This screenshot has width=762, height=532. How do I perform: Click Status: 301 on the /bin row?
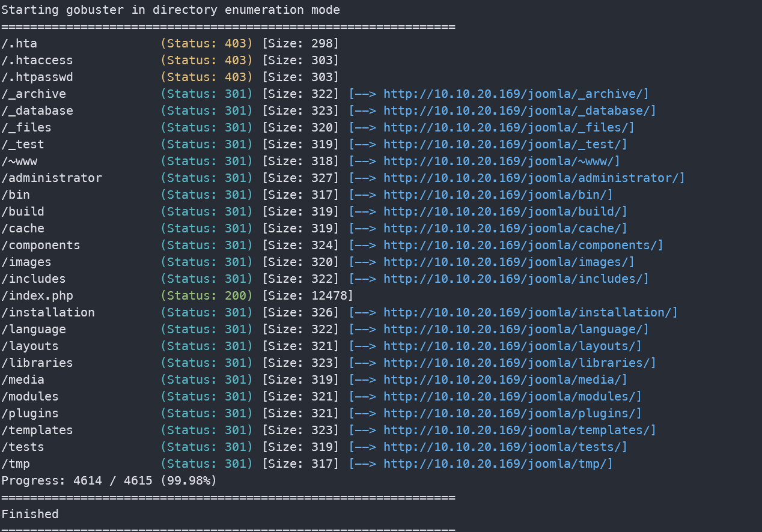[207, 195]
